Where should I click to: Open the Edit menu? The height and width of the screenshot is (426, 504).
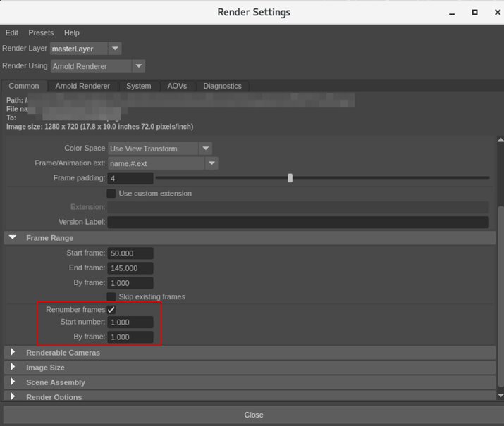pyautogui.click(x=12, y=32)
